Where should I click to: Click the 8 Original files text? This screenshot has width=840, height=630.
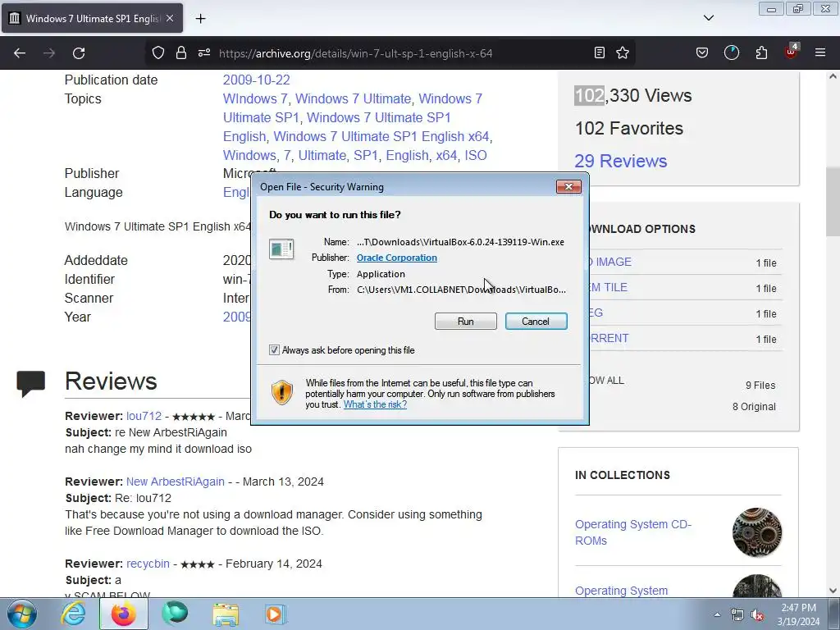click(754, 407)
